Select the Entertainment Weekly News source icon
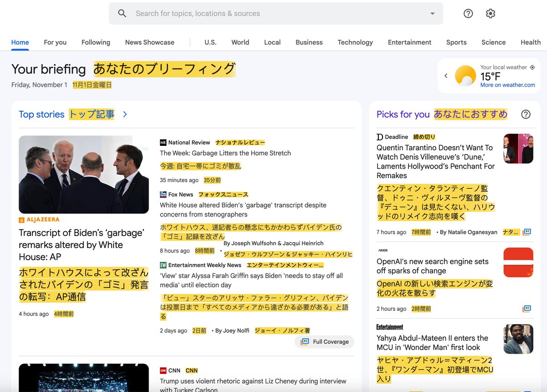 pos(163,265)
